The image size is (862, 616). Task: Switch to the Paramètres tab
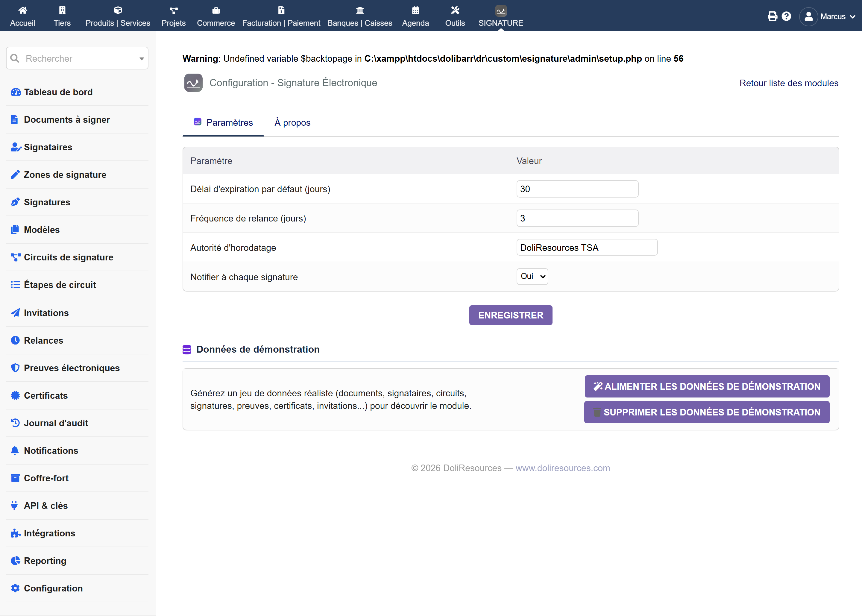223,122
